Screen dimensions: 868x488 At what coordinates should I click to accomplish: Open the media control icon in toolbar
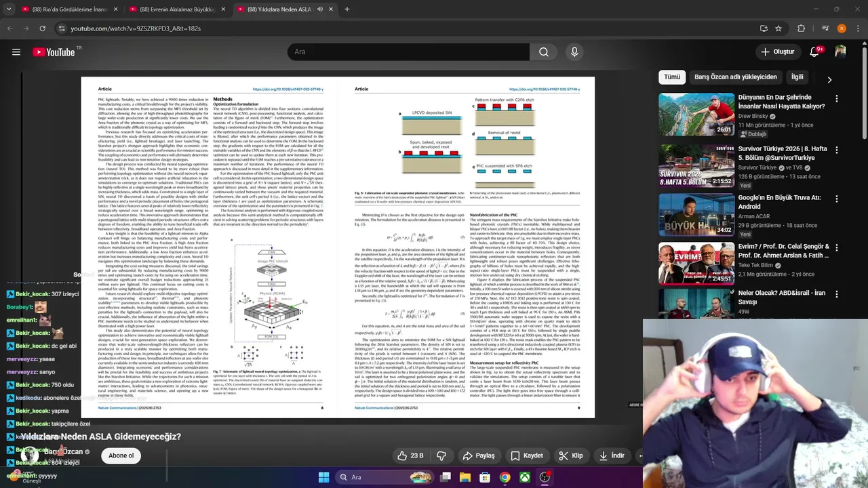(x=825, y=28)
